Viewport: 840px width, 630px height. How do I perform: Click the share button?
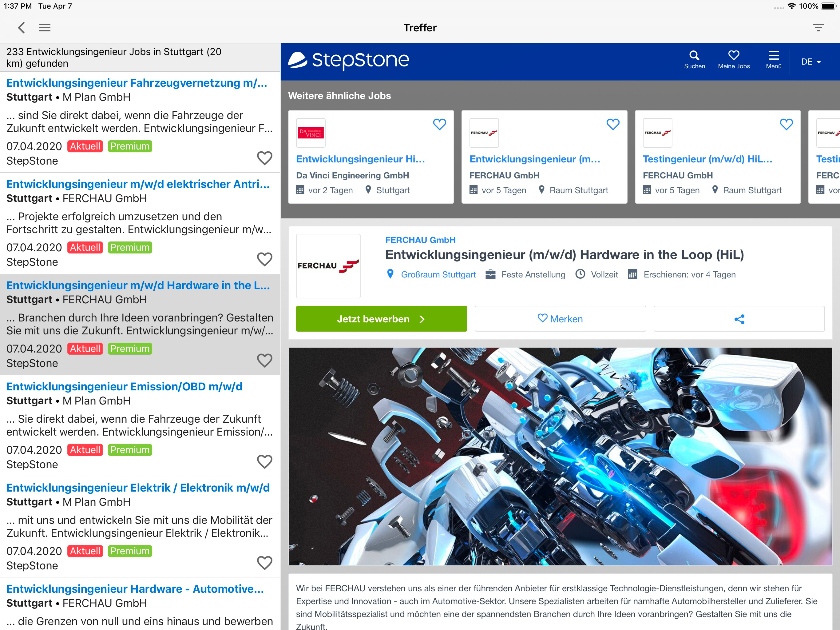(739, 319)
